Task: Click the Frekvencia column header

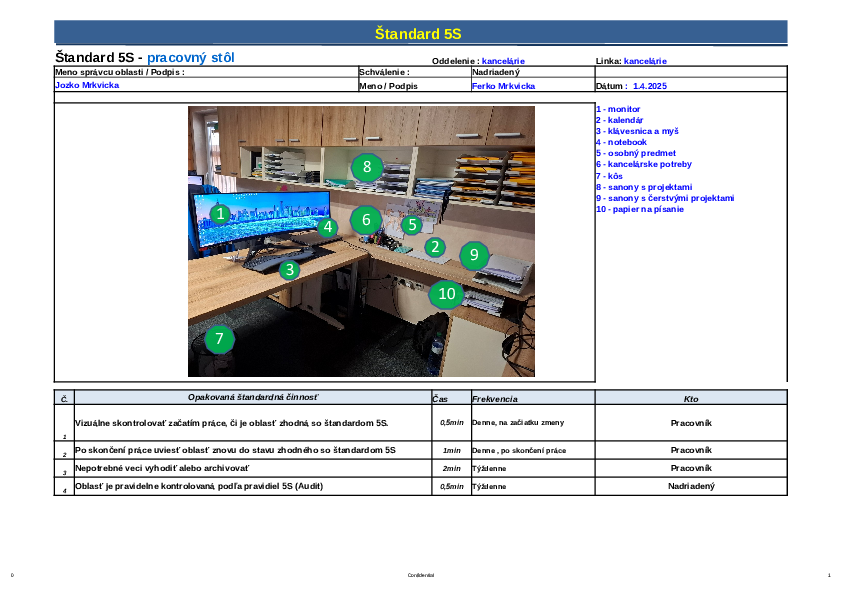Action: 494,399
